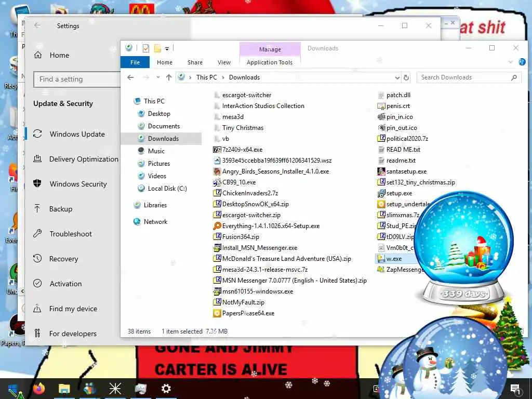This screenshot has width=532, height=399.
Task: Click Find a setting search box
Action: point(77,79)
